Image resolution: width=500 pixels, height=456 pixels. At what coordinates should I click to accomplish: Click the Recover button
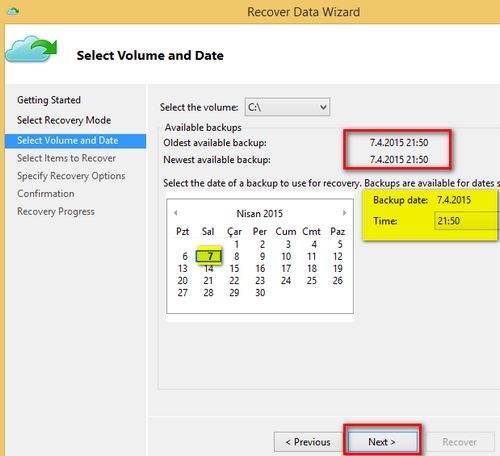pos(459,442)
